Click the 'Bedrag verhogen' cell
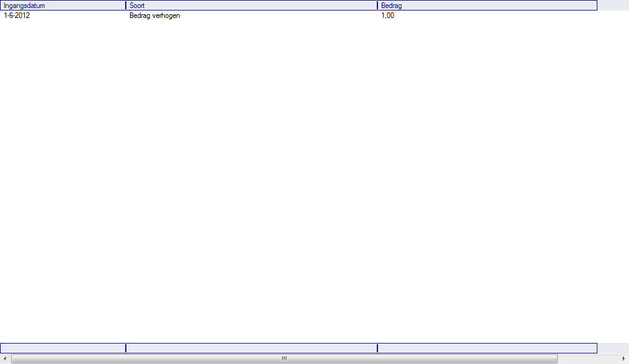The width and height of the screenshot is (629, 364). pyautogui.click(x=155, y=16)
